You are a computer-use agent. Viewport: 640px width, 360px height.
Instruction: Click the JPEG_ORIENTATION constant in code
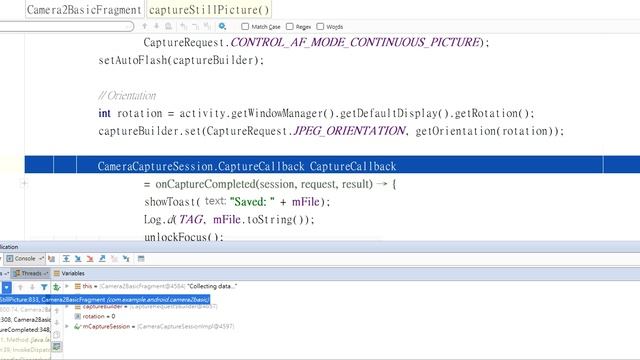[349, 131]
